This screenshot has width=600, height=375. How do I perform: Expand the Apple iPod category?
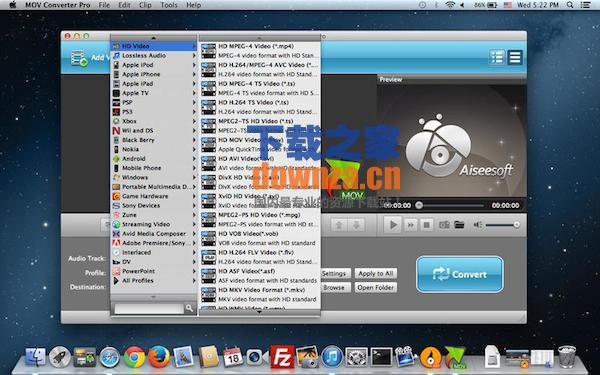[x=154, y=65]
